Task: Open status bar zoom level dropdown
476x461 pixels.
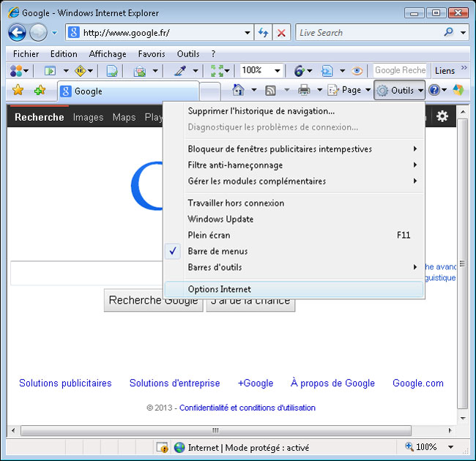Action: point(451,447)
